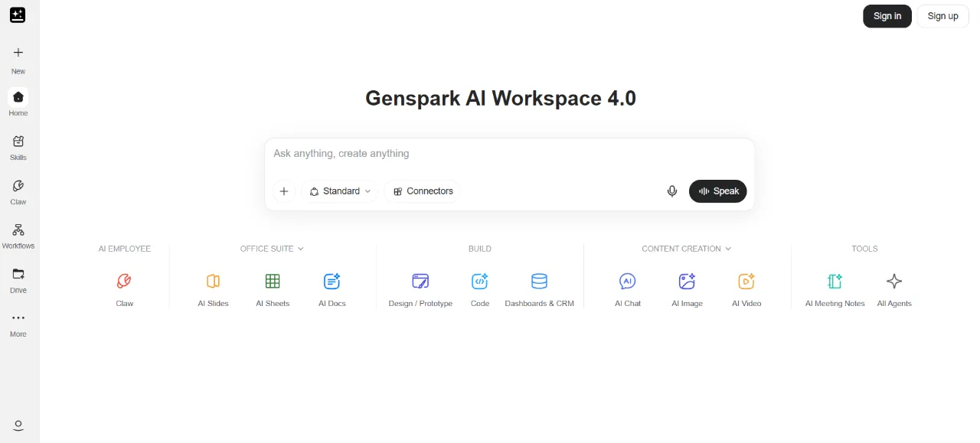Start a new item with the New plus icon

pos(18,53)
